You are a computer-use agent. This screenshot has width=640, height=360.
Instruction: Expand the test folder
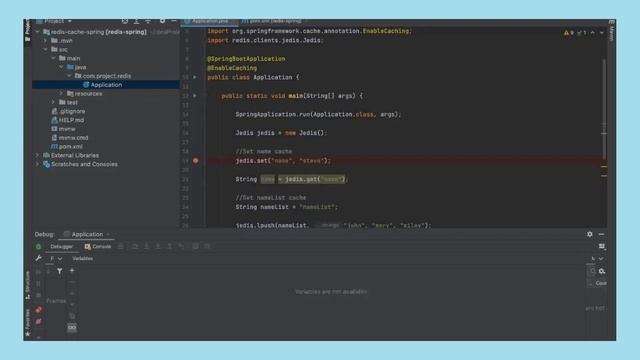[53, 102]
